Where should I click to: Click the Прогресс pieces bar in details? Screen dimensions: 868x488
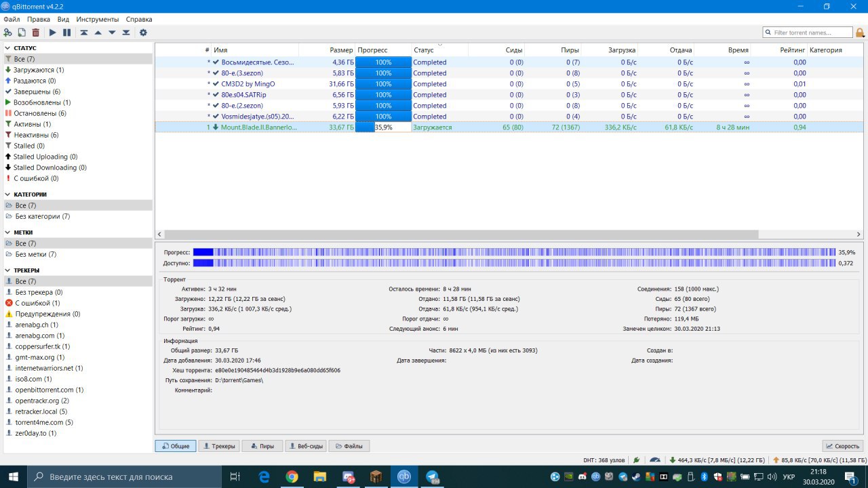(514, 252)
